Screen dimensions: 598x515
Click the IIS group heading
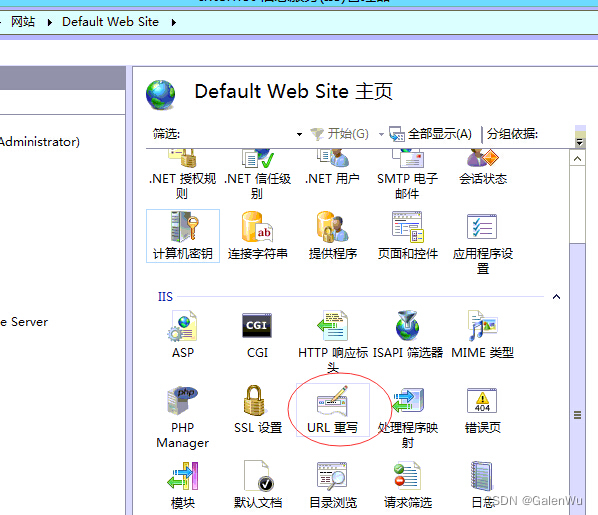click(165, 296)
